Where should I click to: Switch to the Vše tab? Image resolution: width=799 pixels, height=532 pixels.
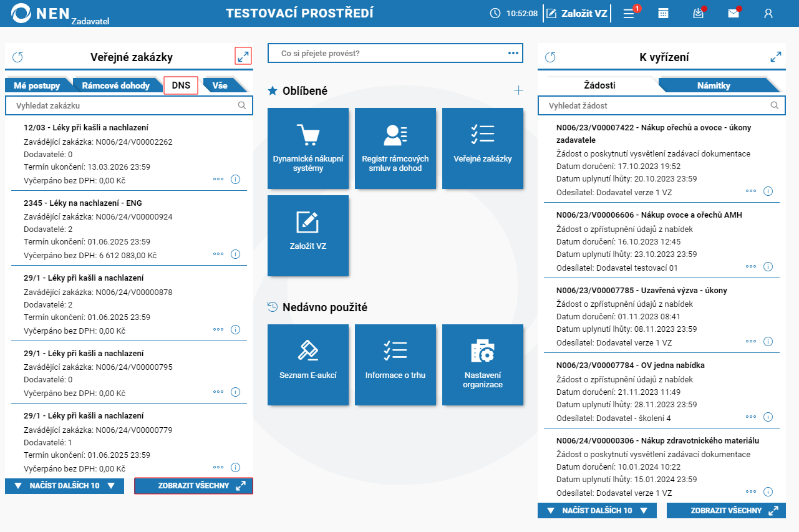click(x=220, y=85)
